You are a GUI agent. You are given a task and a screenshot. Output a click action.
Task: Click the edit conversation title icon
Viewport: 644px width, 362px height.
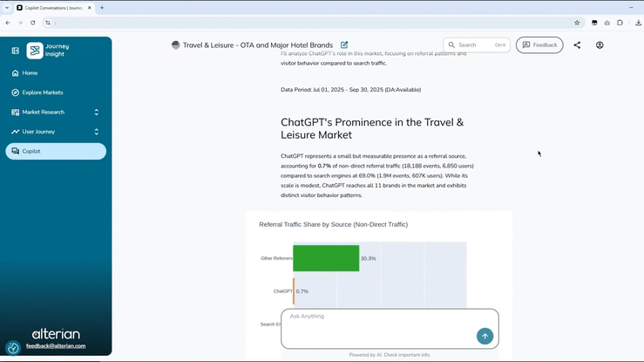pyautogui.click(x=344, y=44)
